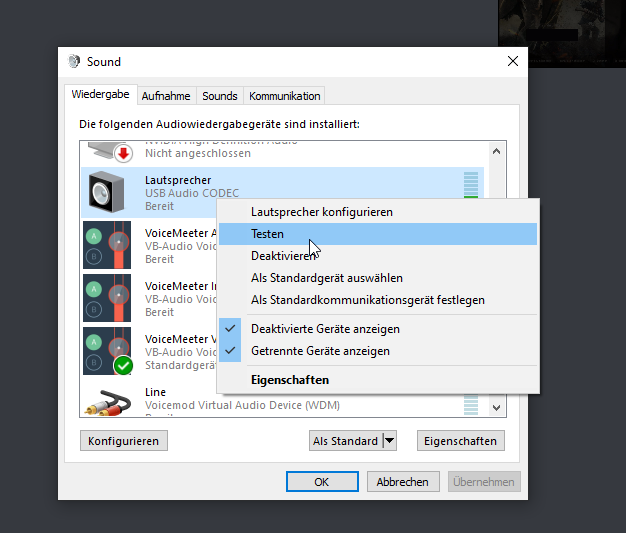
Task: Choose 'Lautsprecher konfigurieren' in context menu
Action: point(321,212)
